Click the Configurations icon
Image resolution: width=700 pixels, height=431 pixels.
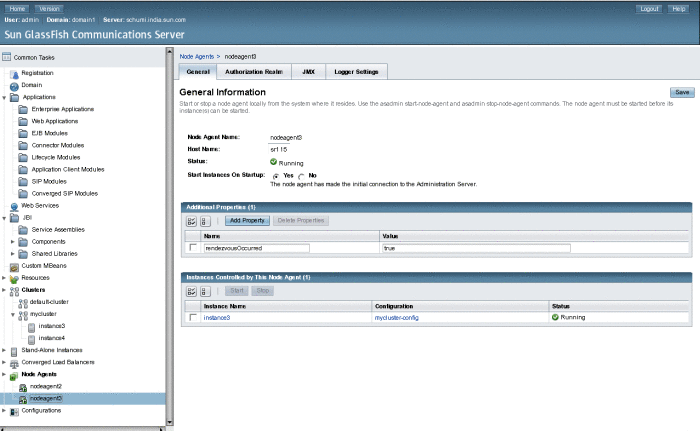14,411
